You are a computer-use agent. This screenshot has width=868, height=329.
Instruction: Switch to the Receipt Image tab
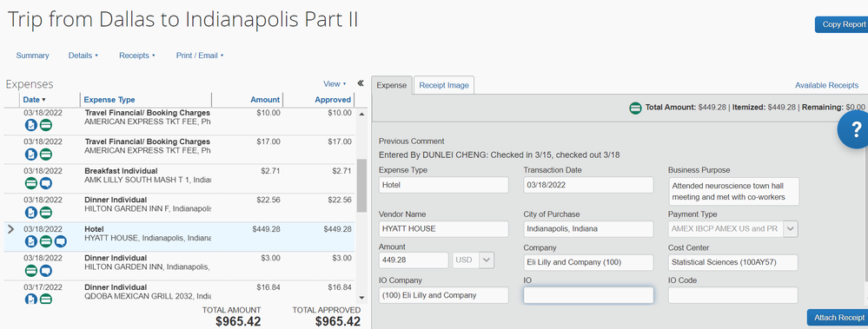[x=444, y=85]
